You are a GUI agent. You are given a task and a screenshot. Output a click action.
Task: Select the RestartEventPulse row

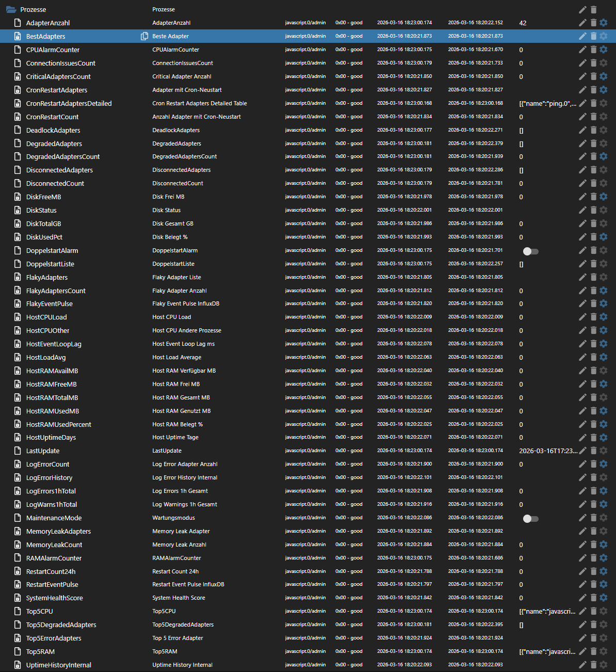click(x=308, y=584)
